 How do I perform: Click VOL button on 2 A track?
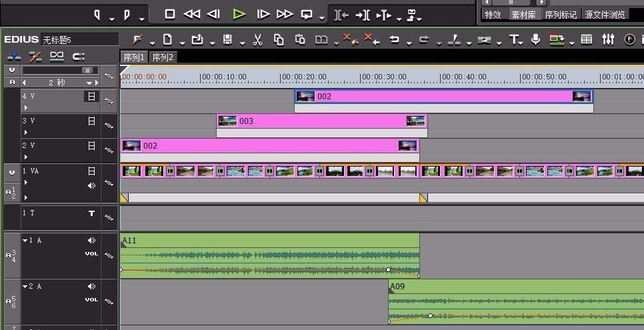click(x=91, y=300)
